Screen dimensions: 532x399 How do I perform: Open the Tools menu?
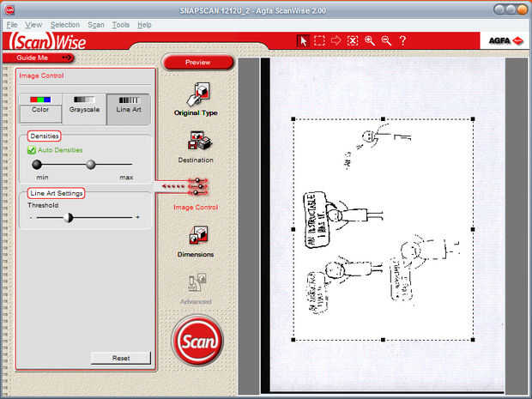(121, 25)
